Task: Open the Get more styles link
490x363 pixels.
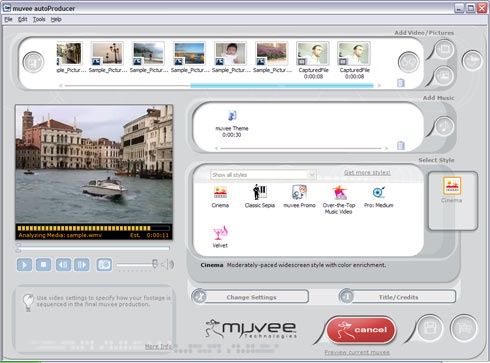Action: click(x=367, y=172)
